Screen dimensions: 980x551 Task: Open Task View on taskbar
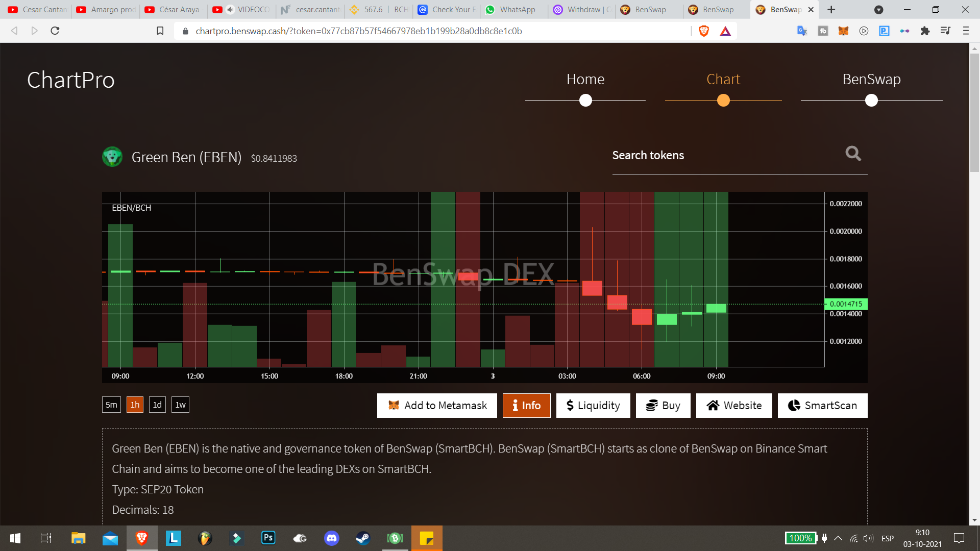coord(46,538)
